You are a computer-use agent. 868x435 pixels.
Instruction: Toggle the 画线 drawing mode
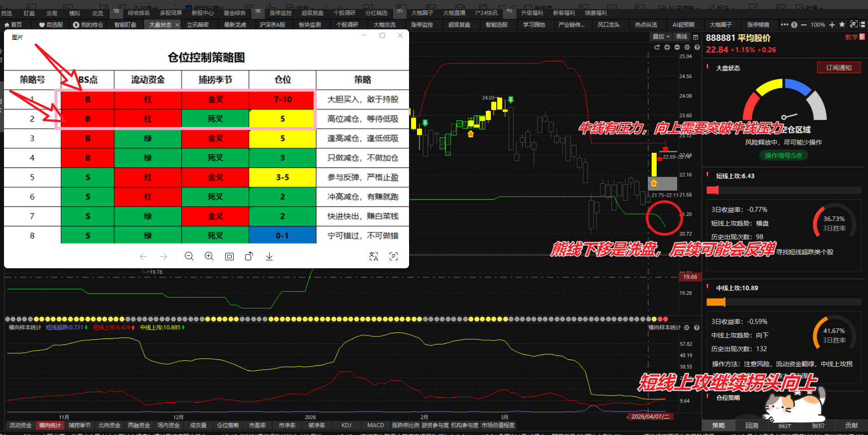682,37
